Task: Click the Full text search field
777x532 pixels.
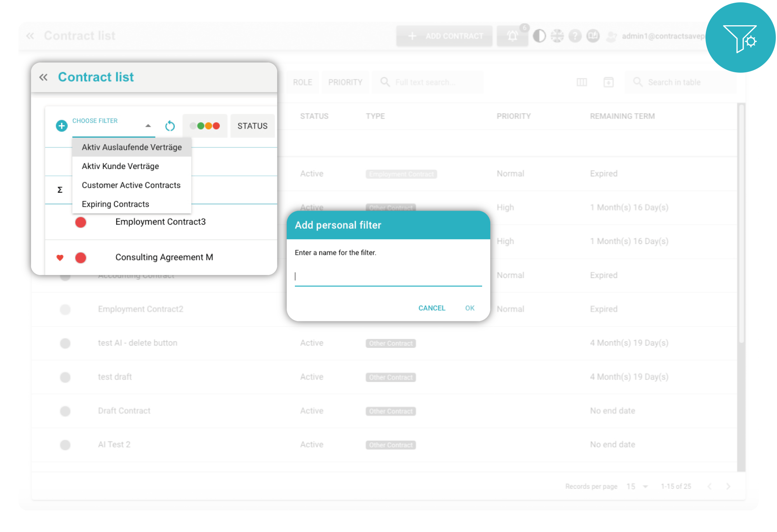Action: tap(428, 82)
